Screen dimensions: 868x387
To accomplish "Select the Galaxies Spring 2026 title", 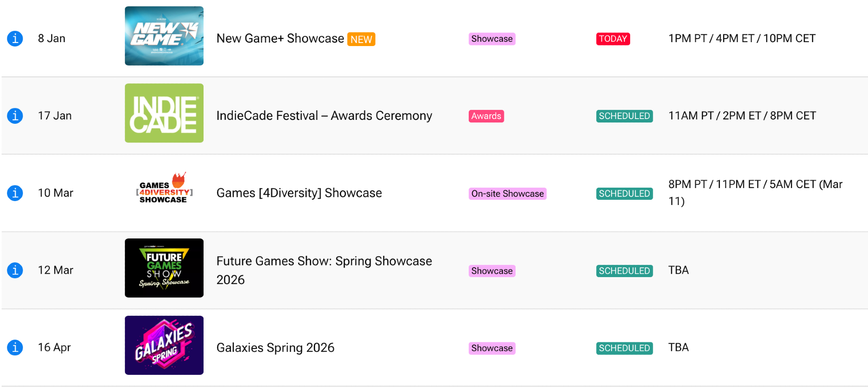I will tap(275, 348).
